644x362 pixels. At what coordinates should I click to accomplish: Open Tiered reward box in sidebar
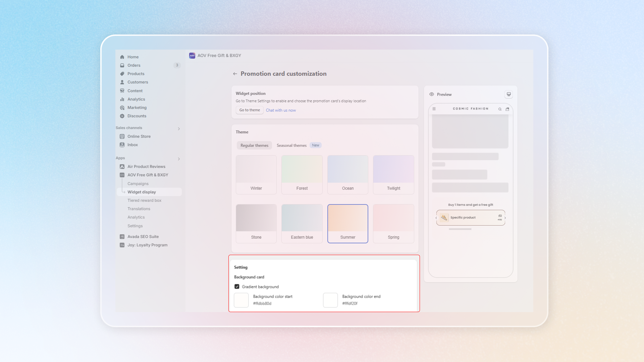[144, 200]
